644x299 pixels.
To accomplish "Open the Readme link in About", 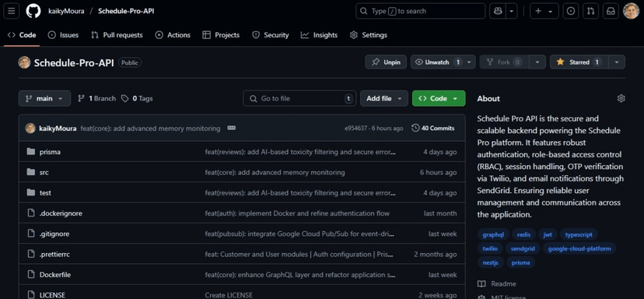I will coord(497,283).
